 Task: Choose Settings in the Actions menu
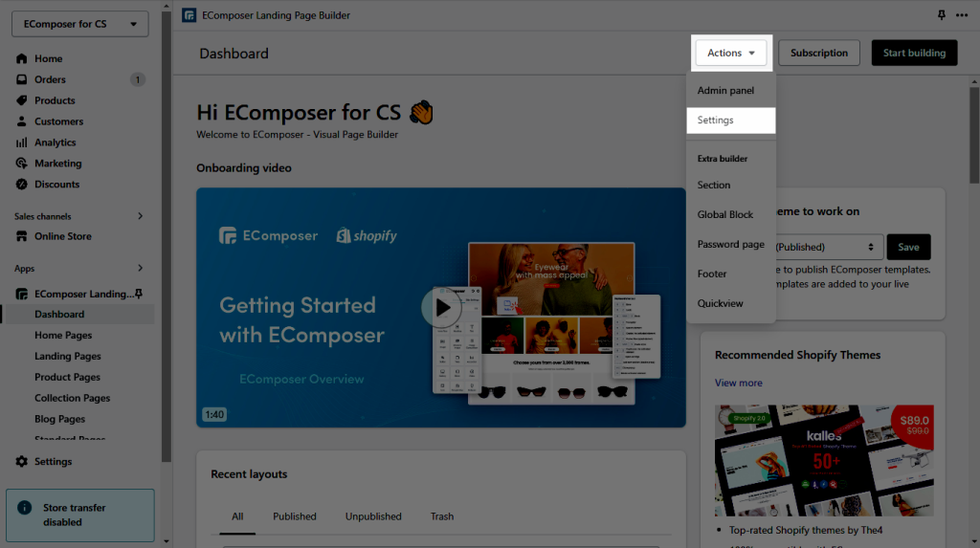click(730, 120)
